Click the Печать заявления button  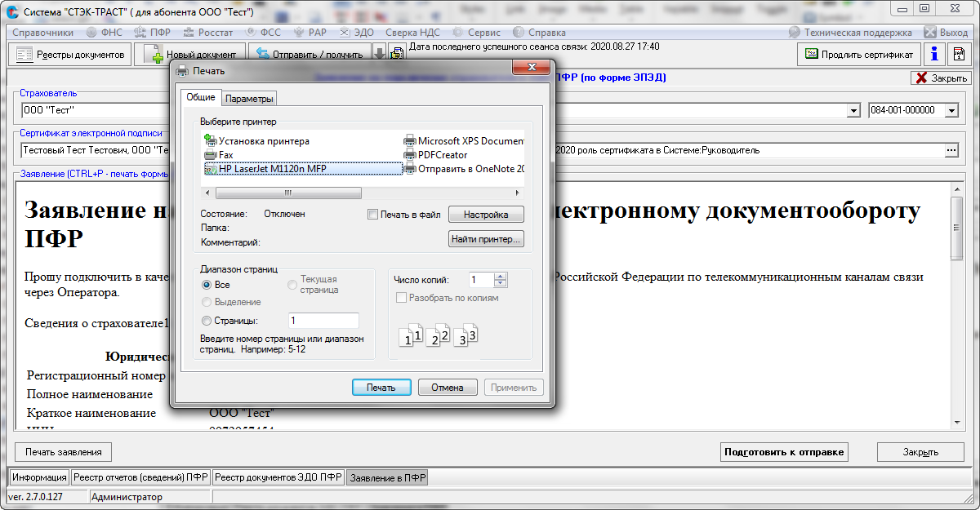coord(64,452)
